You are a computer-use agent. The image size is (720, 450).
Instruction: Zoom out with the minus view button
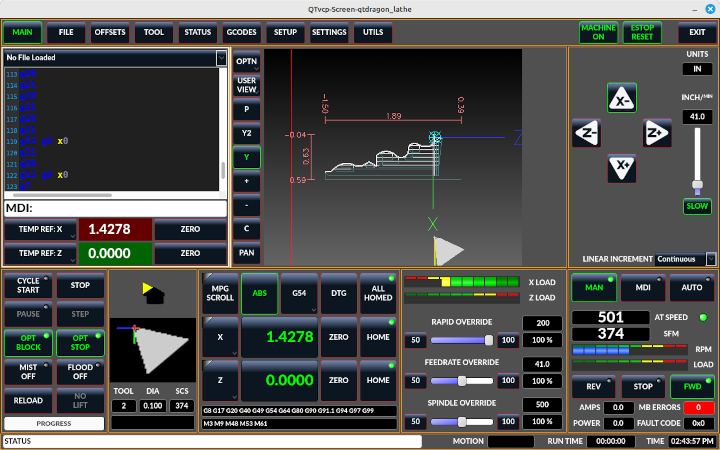[x=246, y=205]
